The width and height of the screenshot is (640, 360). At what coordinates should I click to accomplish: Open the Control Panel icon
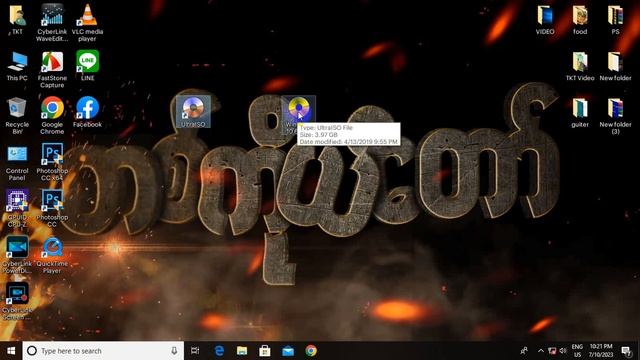[x=17, y=163]
